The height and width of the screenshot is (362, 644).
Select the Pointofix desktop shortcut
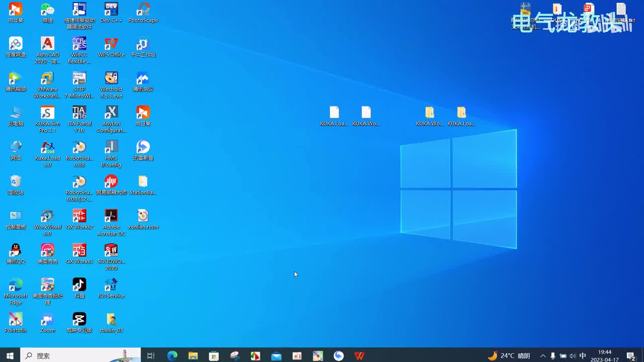tap(16, 323)
